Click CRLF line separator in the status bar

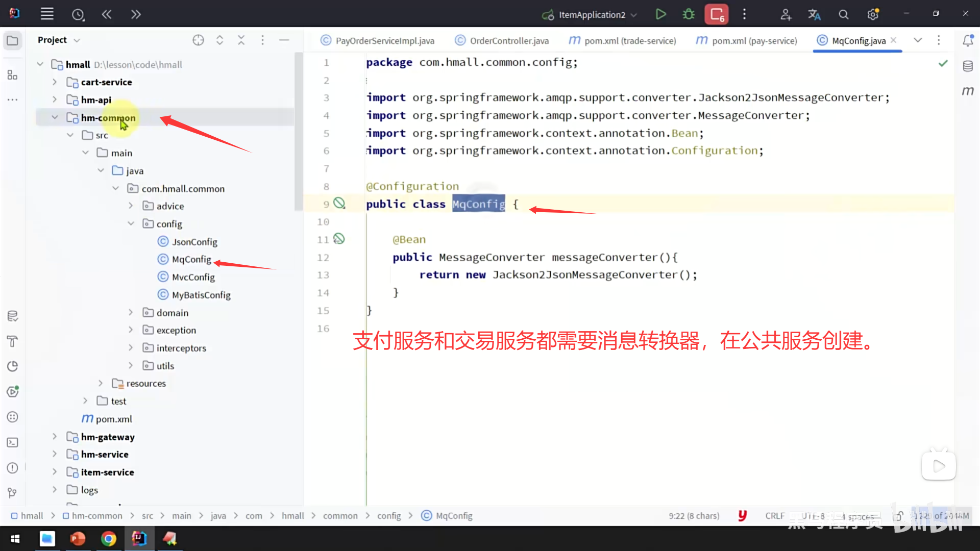(774, 516)
